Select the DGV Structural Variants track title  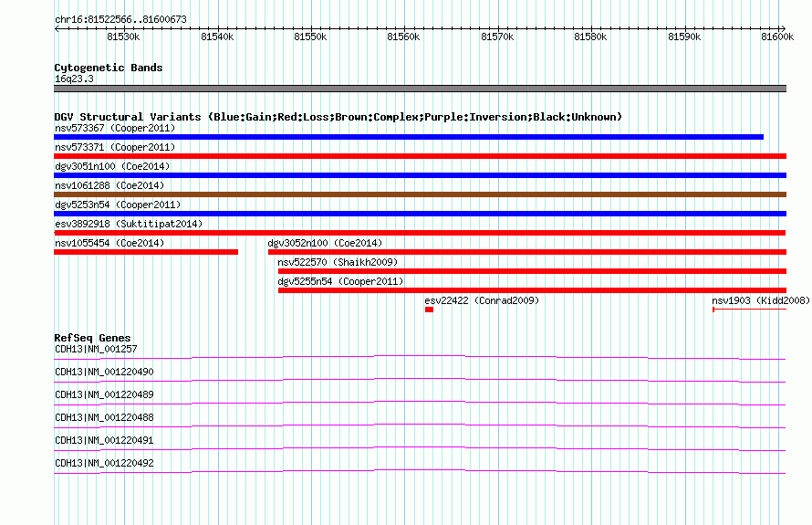click(x=338, y=117)
